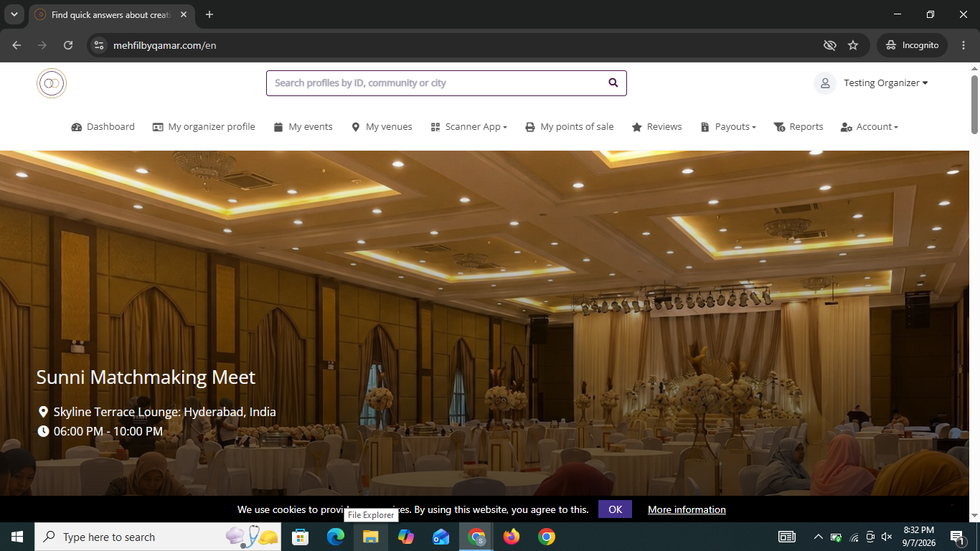Open the More information cookie link
This screenshot has height=551, width=980.
pos(687,509)
